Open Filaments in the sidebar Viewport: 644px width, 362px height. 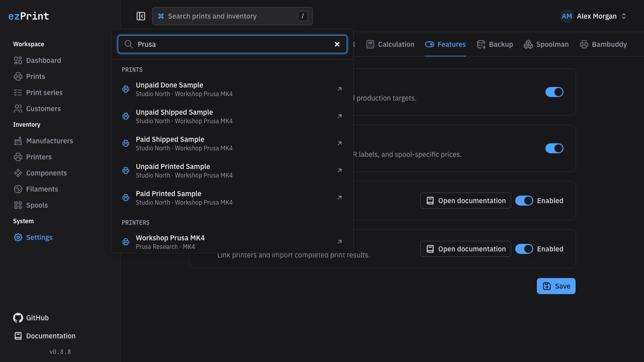60,189
